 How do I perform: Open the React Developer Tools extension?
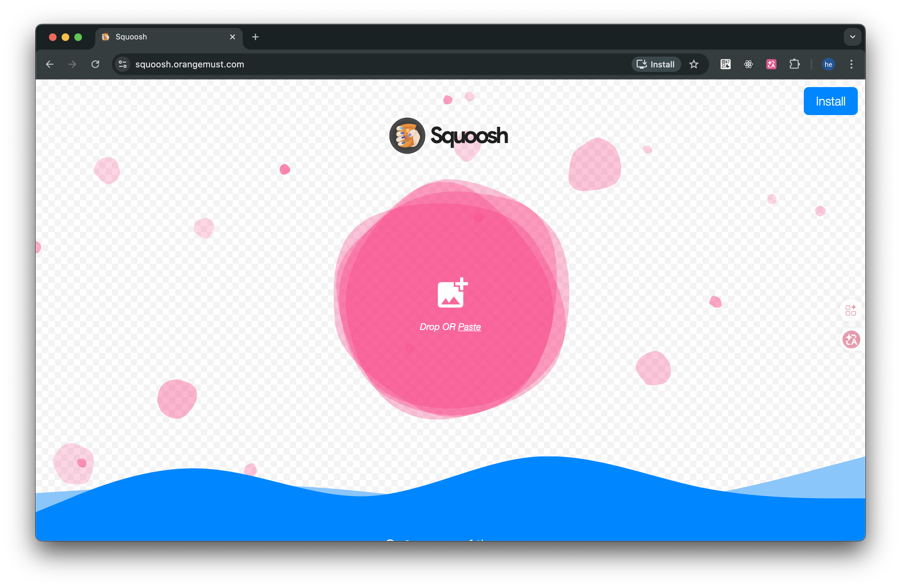pos(748,65)
